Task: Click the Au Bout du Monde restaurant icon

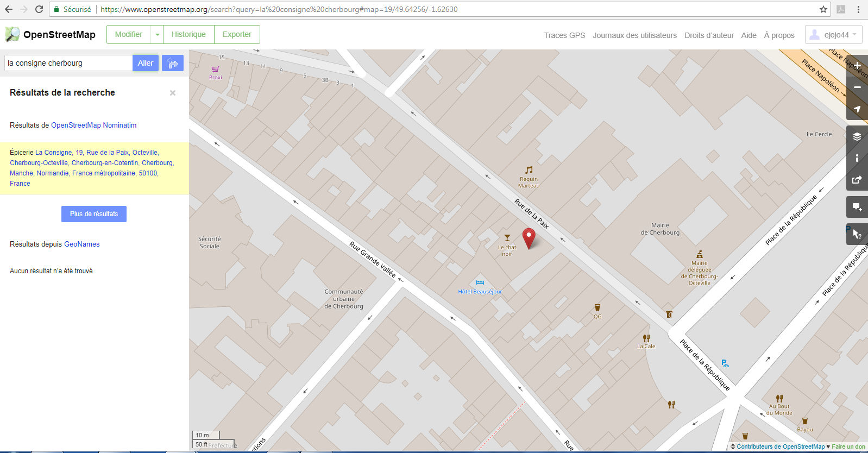Action: pos(779,398)
